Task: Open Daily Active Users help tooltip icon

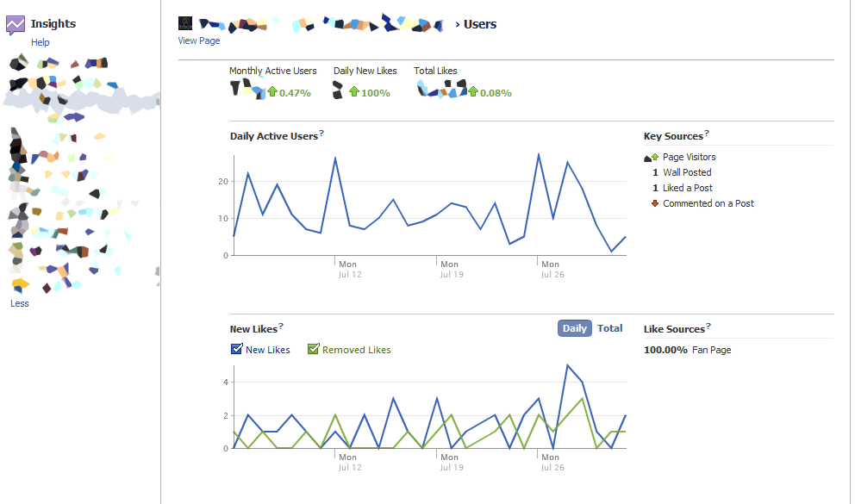Action: 321,134
